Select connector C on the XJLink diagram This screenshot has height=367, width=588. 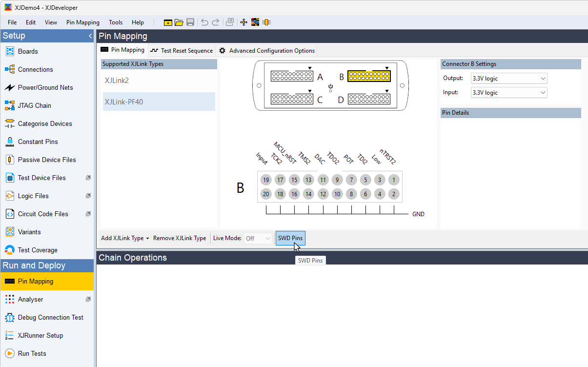click(x=292, y=99)
